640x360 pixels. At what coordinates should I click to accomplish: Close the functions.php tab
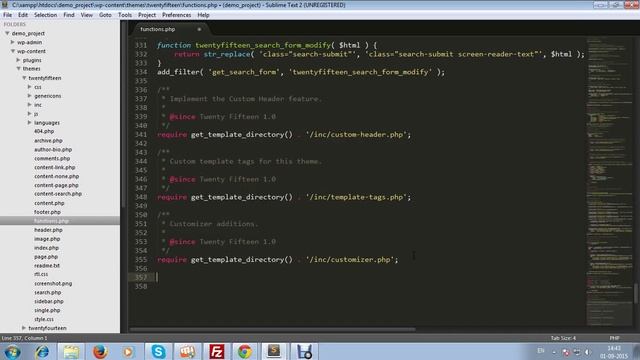point(199,29)
